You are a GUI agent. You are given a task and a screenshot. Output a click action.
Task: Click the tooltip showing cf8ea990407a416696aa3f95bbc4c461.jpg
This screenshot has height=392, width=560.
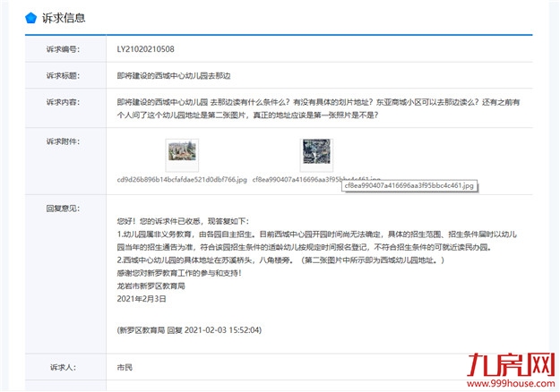[x=409, y=185]
